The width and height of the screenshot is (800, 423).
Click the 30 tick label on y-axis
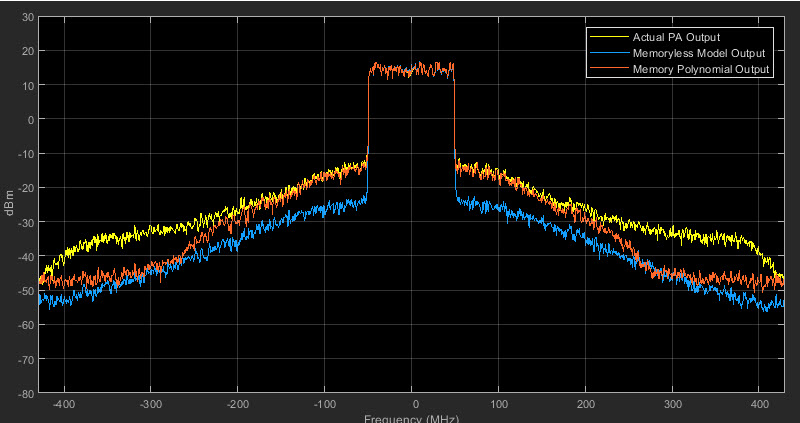[26, 17]
